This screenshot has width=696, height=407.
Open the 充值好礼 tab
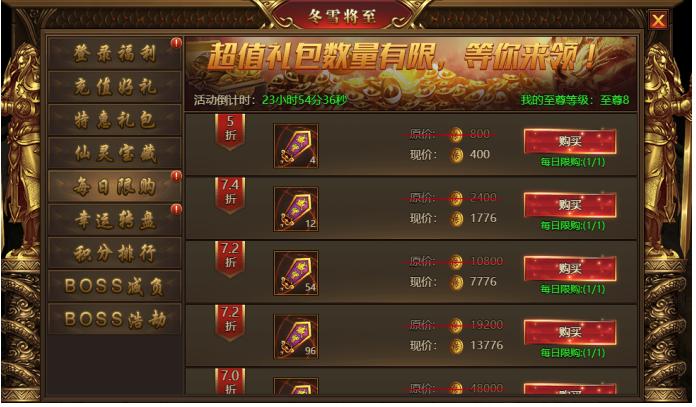(115, 87)
